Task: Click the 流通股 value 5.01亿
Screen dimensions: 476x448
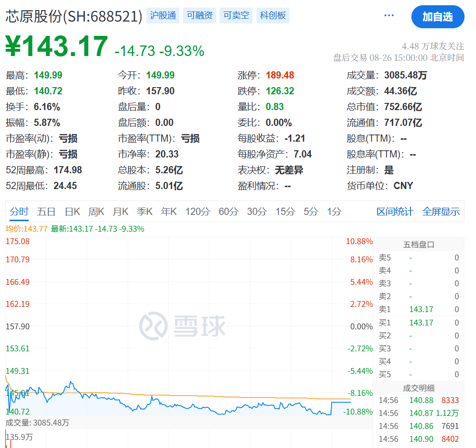Action: pyautogui.click(x=169, y=186)
